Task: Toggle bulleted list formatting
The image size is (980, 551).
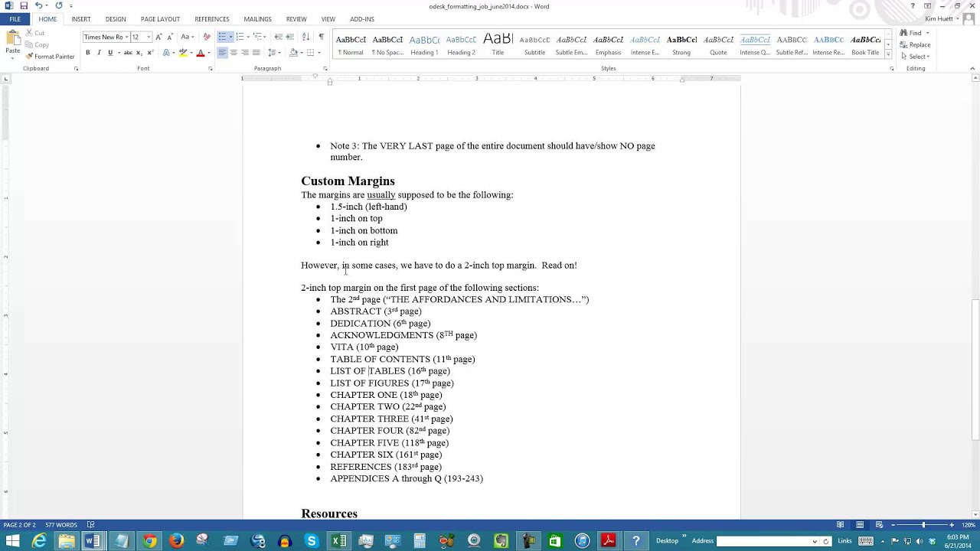Action: coord(222,37)
